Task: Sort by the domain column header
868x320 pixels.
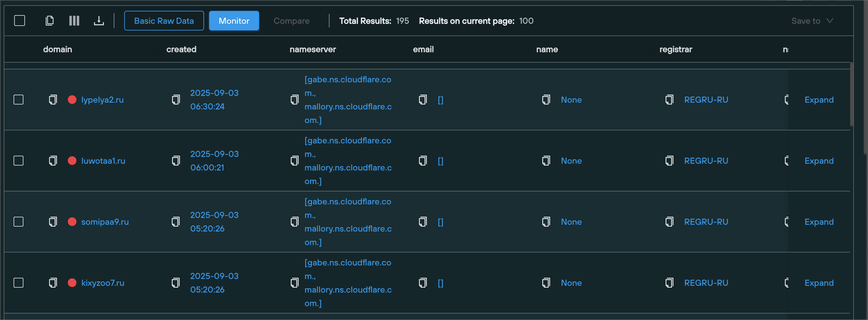Action: 57,49
